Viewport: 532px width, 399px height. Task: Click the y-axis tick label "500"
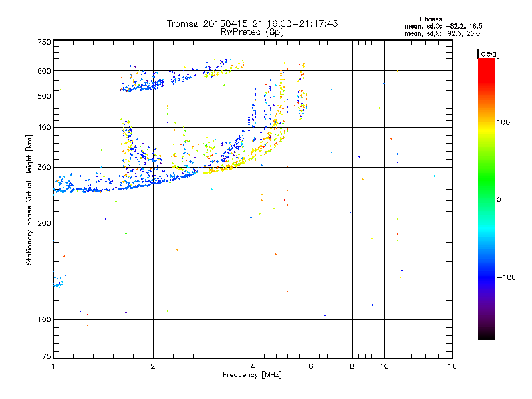click(x=44, y=96)
